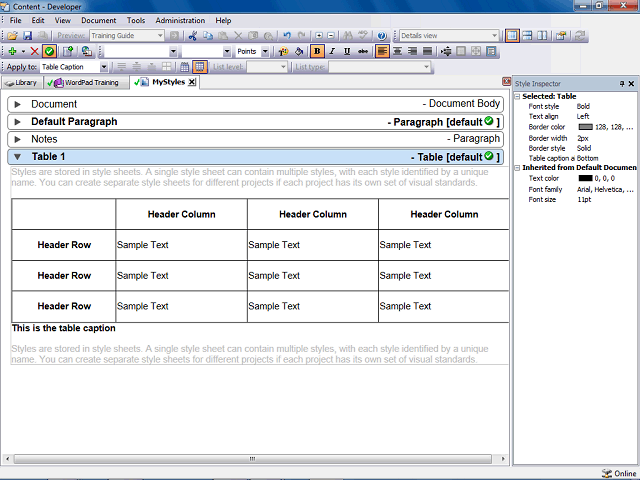Open the Preview Training Guide dropdown
Screen dimensions: 640x480
tap(160, 36)
